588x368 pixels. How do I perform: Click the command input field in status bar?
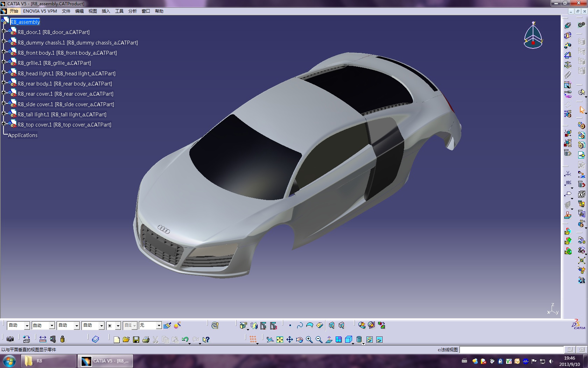pyautogui.click(x=511, y=349)
